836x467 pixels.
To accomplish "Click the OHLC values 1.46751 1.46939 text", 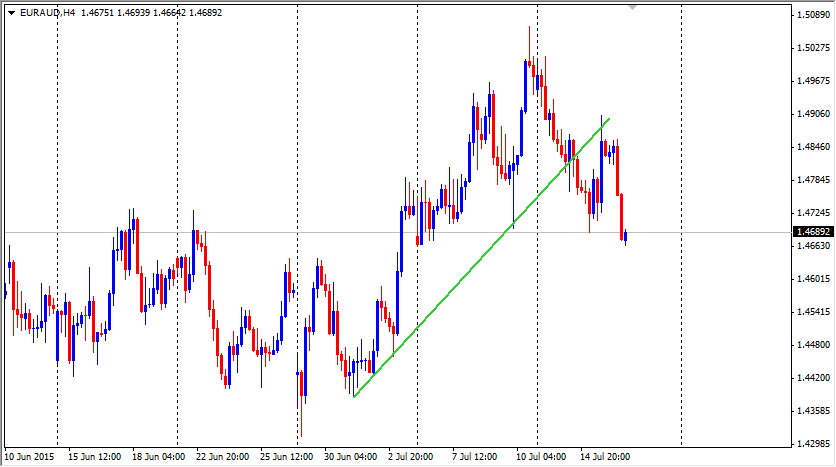I will click(115, 13).
